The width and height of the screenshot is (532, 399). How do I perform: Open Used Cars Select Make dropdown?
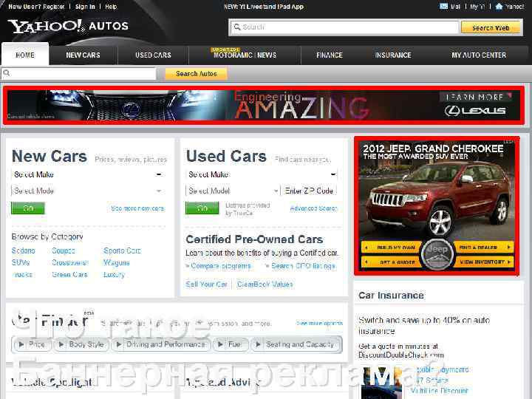click(x=262, y=174)
